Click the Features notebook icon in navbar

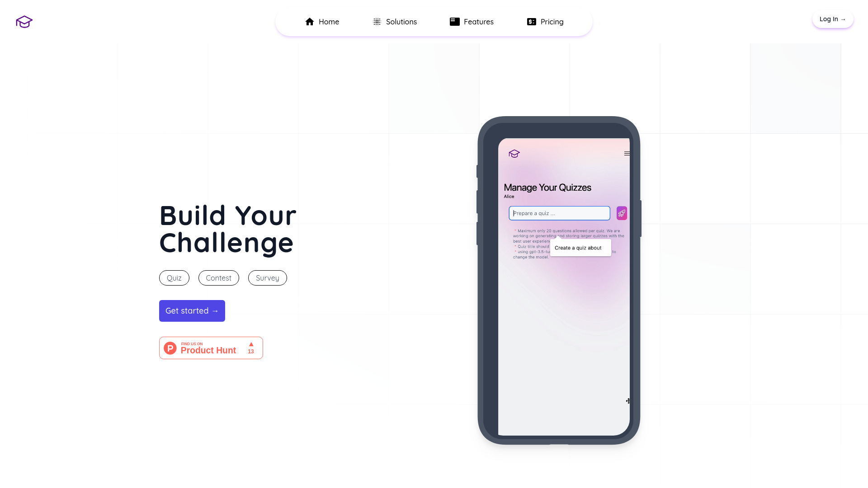point(454,21)
